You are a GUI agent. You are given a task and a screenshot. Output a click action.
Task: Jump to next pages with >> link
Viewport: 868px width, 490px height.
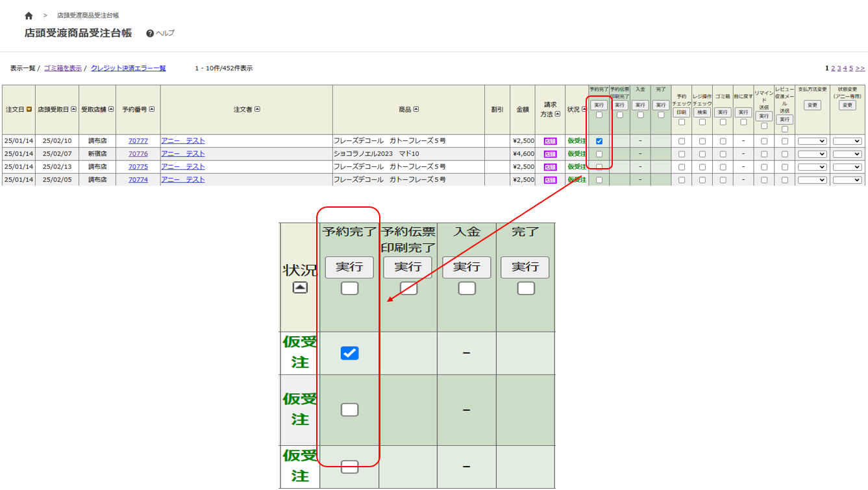click(x=860, y=68)
